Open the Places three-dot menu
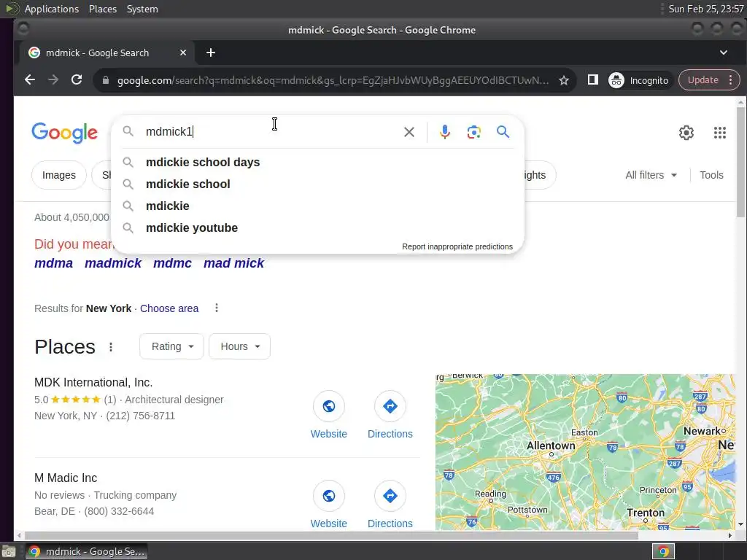This screenshot has width=747, height=560. [111, 347]
